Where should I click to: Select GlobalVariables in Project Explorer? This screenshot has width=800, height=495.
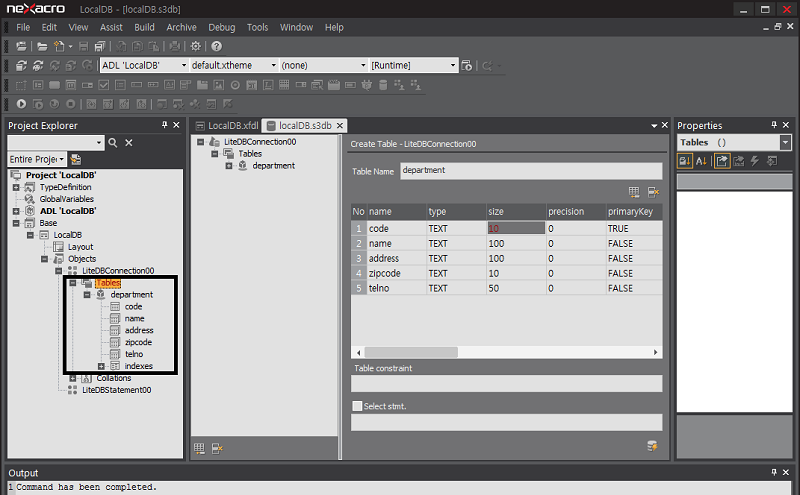(66, 199)
